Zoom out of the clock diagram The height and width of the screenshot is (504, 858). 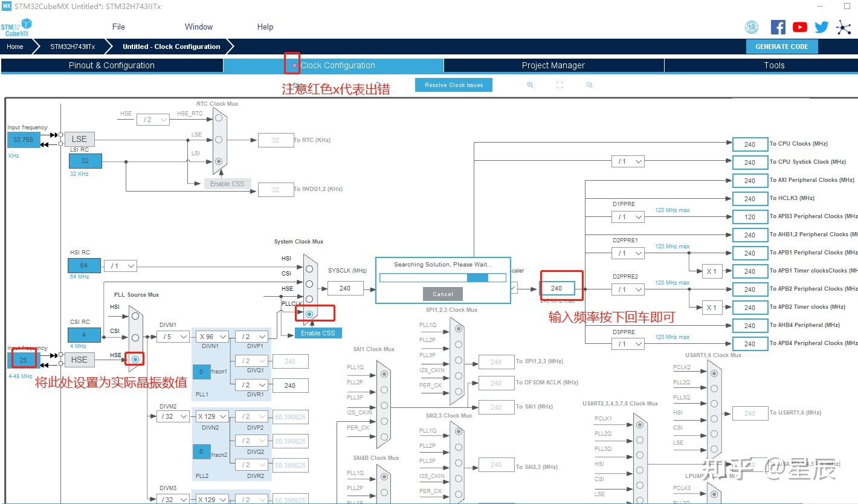(589, 85)
